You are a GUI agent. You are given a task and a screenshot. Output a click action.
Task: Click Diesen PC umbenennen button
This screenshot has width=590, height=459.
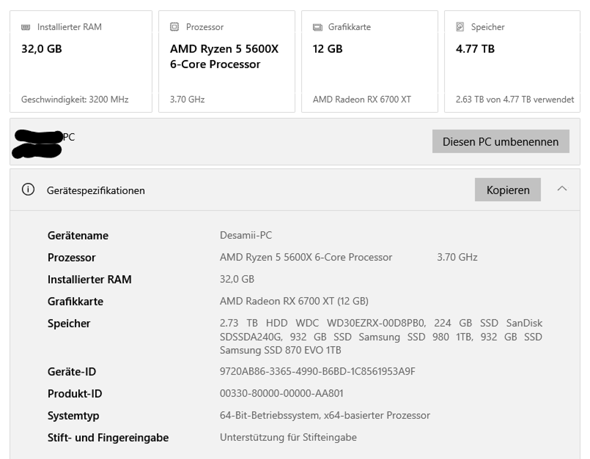coord(500,141)
